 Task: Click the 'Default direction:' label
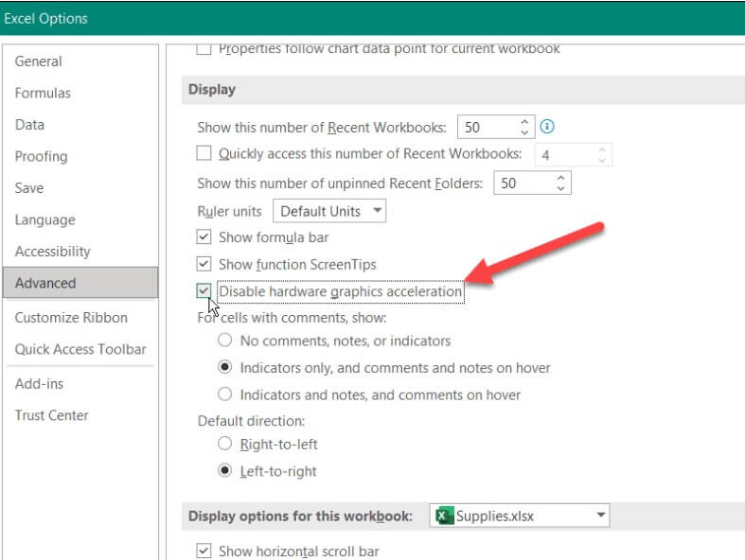pos(251,421)
